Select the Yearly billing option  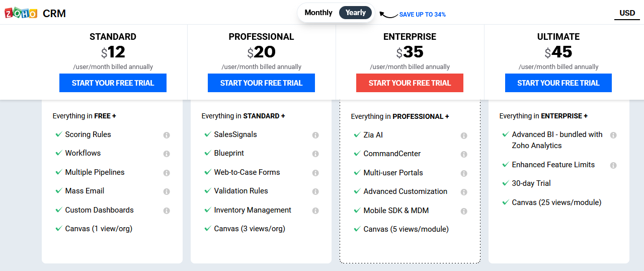pos(356,13)
